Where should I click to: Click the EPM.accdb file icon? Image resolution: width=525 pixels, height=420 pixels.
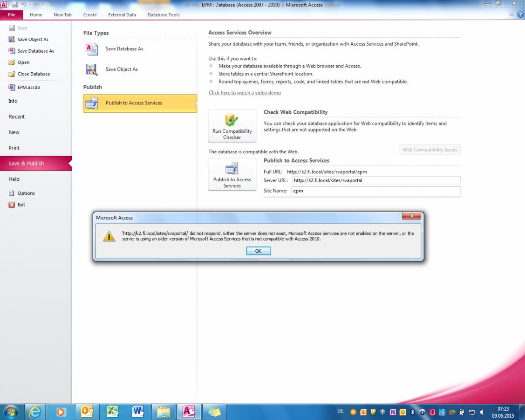pos(12,87)
